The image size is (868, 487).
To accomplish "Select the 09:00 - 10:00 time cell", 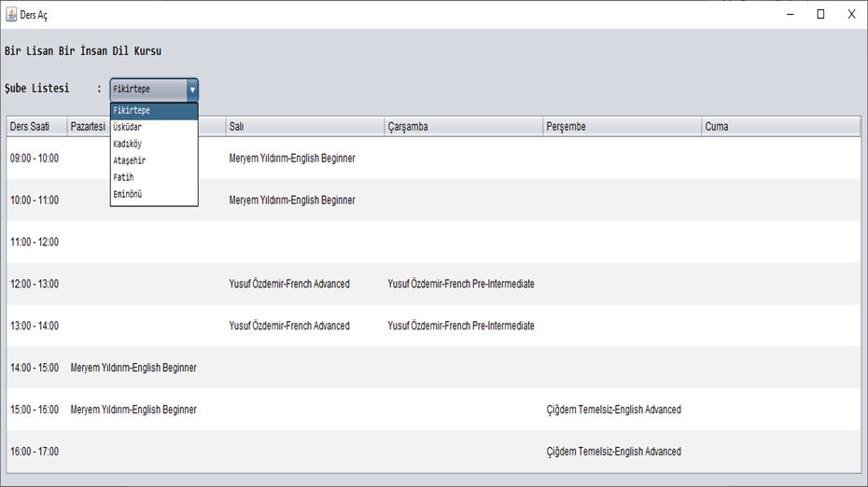I will coord(36,159).
